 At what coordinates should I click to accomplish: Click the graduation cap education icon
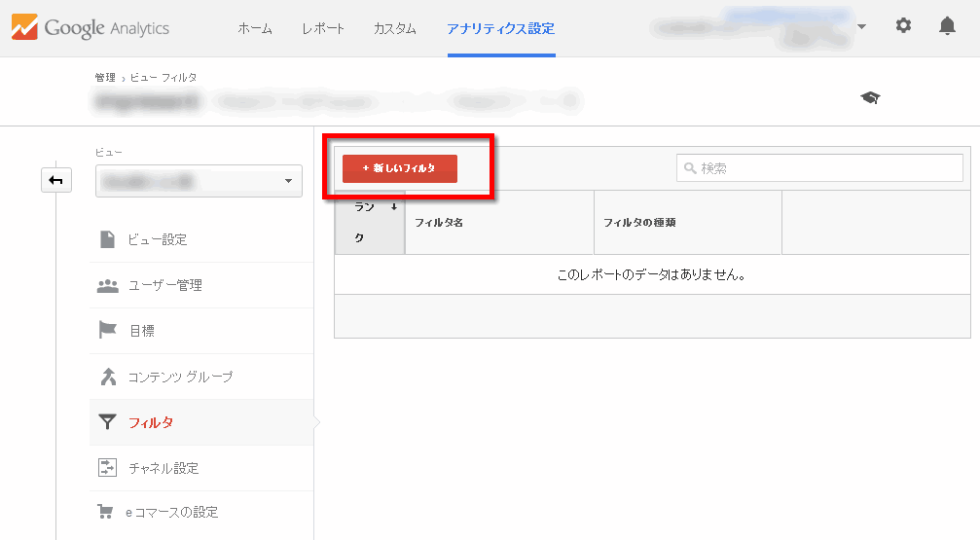pyautogui.click(x=869, y=97)
